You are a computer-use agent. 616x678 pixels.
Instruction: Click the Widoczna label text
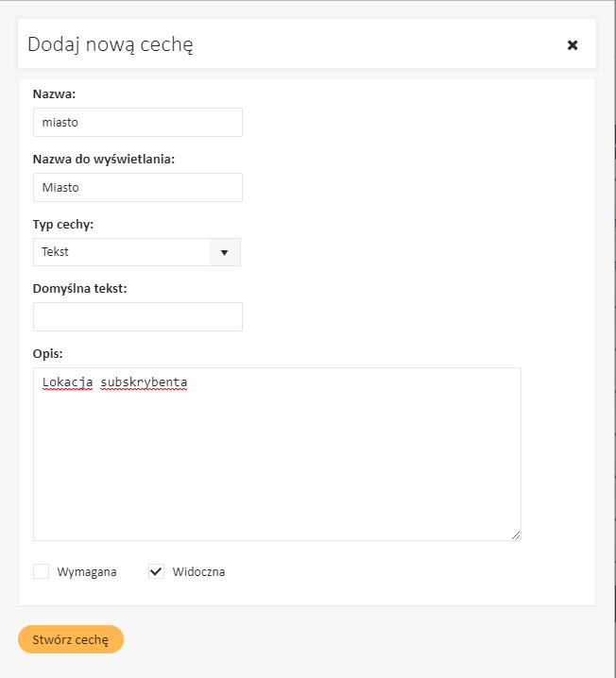(198, 572)
